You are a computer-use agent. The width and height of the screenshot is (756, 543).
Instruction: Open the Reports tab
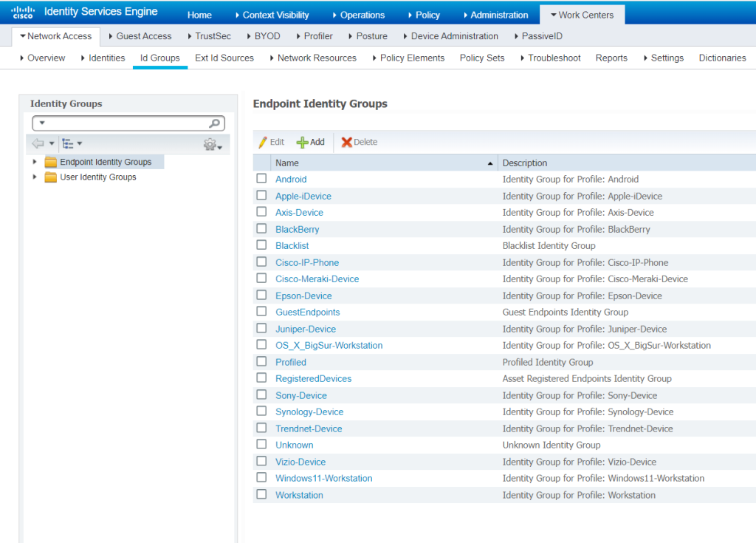click(x=611, y=58)
